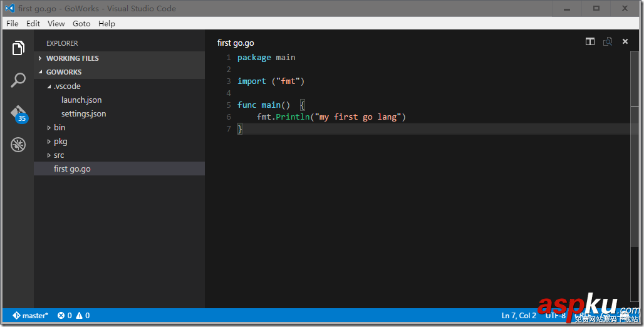Image resolution: width=644 pixels, height=327 pixels.
Task: Expand the Working Files section
Action: point(72,58)
